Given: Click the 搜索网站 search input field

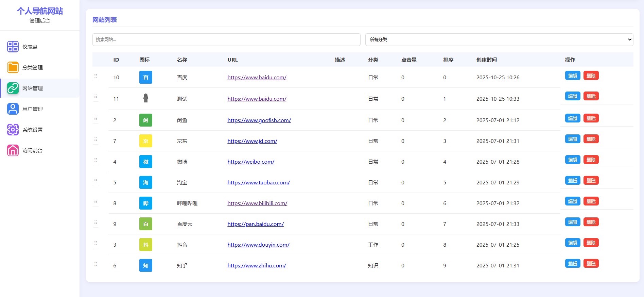Looking at the screenshot, I should tap(226, 39).
